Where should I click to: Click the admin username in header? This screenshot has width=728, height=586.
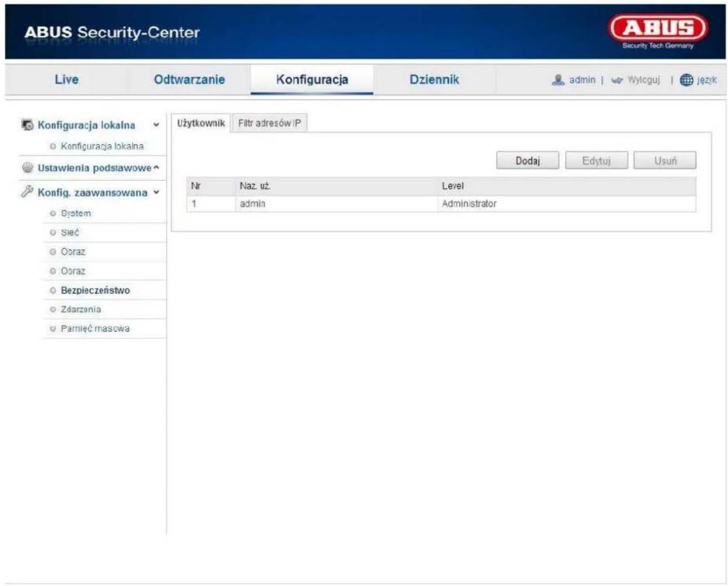pos(582,80)
